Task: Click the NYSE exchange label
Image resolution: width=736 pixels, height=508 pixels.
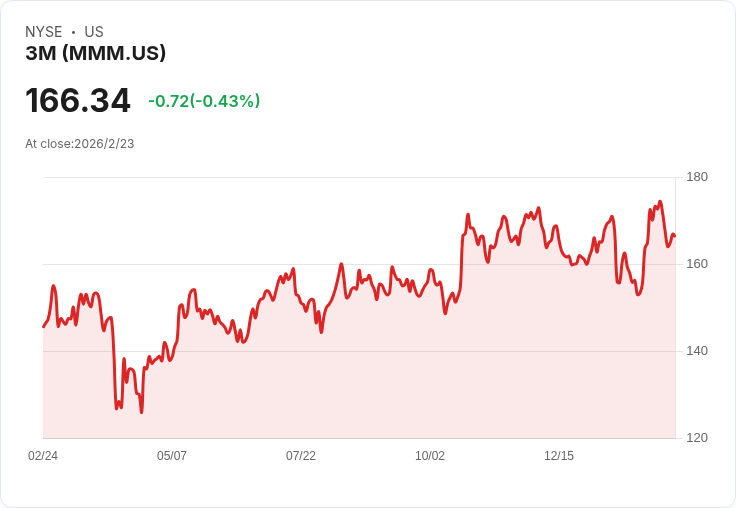Action: pos(43,32)
